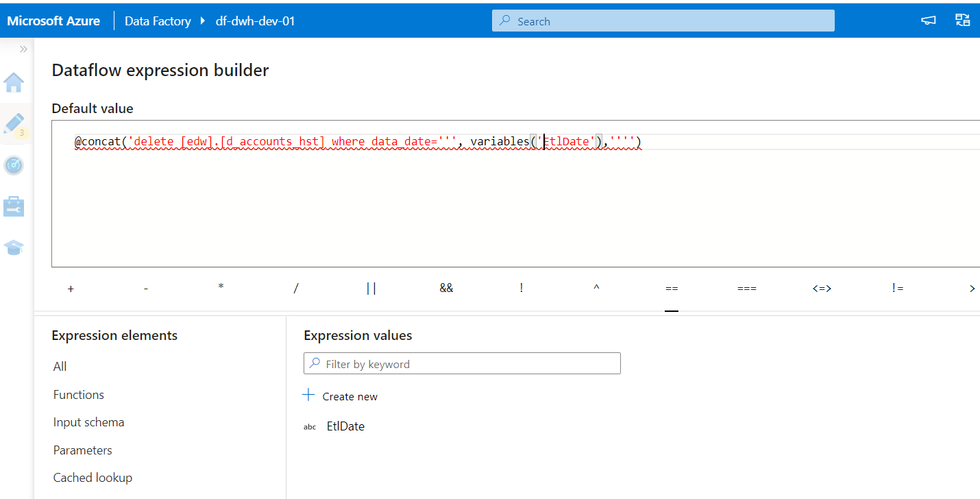The width and height of the screenshot is (980, 499).
Task: Expand the Functions category
Action: pyautogui.click(x=78, y=394)
